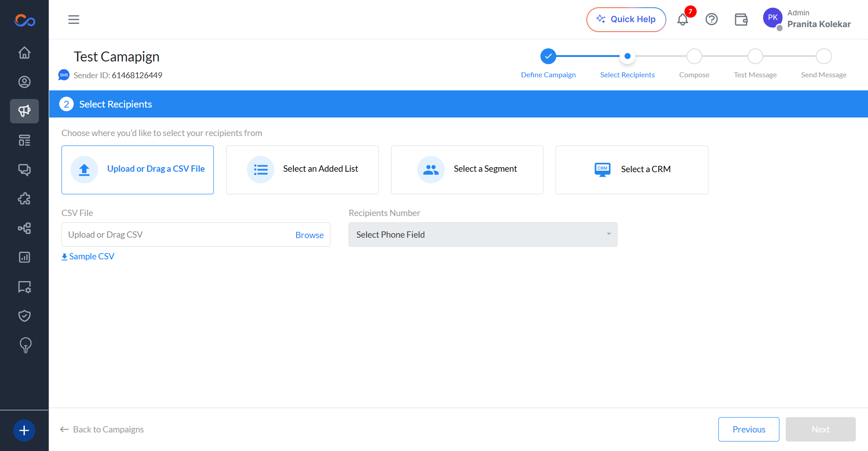Viewport: 868px width, 451px height.
Task: Choose Select a Segment option
Action: pyautogui.click(x=467, y=170)
